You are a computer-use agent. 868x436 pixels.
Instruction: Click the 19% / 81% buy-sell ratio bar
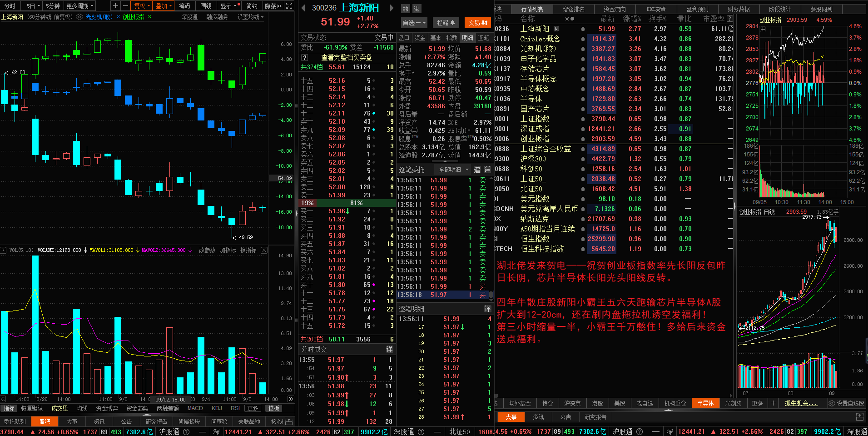click(x=347, y=203)
